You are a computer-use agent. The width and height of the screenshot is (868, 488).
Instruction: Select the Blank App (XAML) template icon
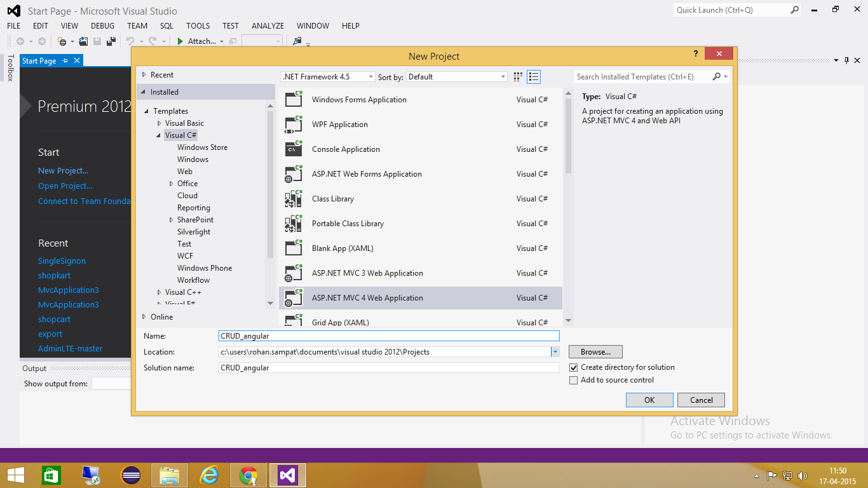click(294, 248)
